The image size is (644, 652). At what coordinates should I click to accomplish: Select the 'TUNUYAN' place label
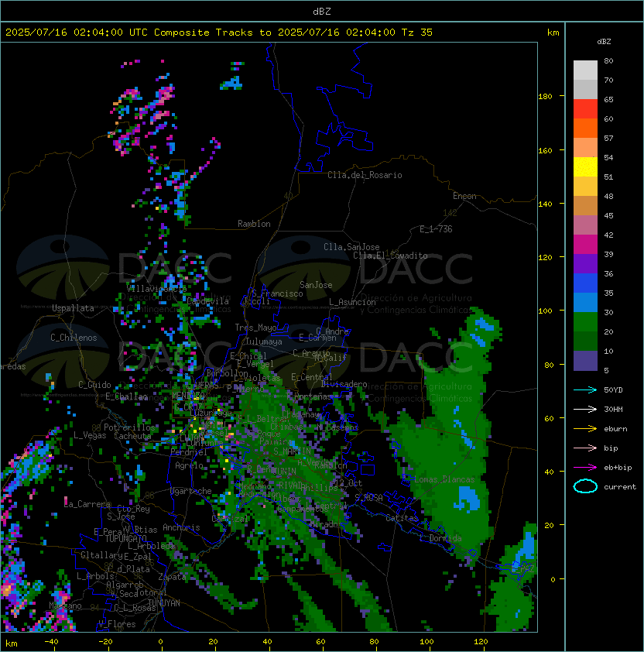click(x=164, y=603)
